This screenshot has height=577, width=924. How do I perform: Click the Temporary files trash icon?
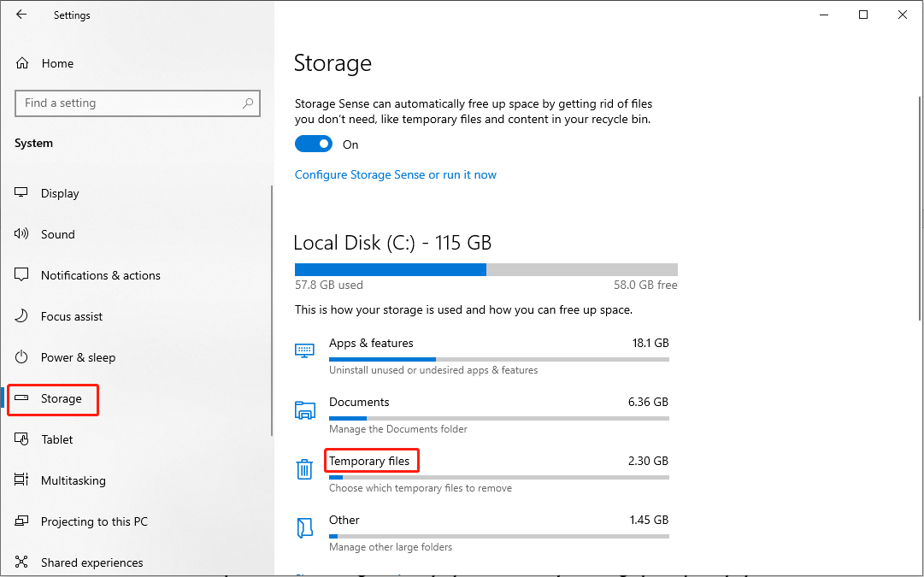pos(304,469)
